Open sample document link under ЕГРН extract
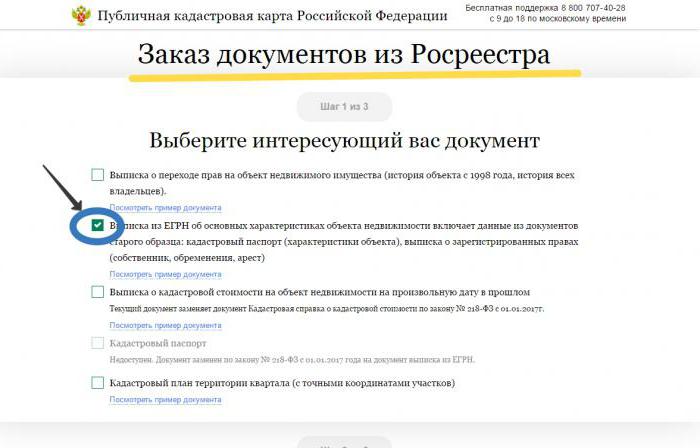700x448 pixels. [x=165, y=274]
